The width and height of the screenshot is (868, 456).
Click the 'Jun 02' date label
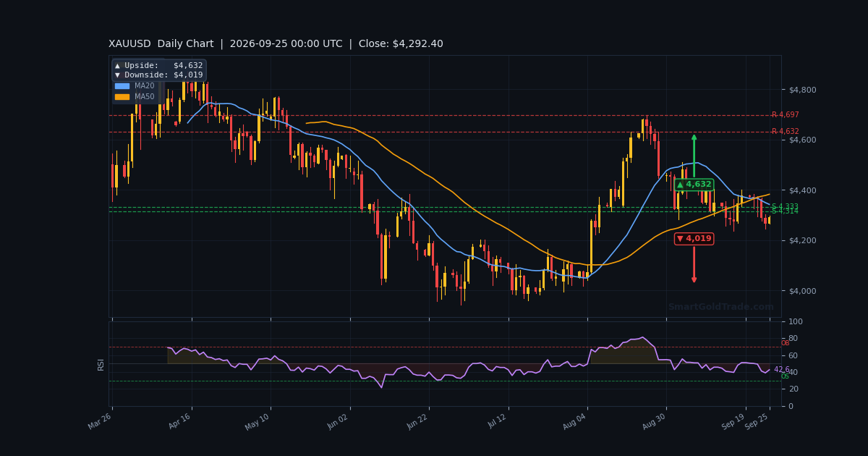pos(337,422)
